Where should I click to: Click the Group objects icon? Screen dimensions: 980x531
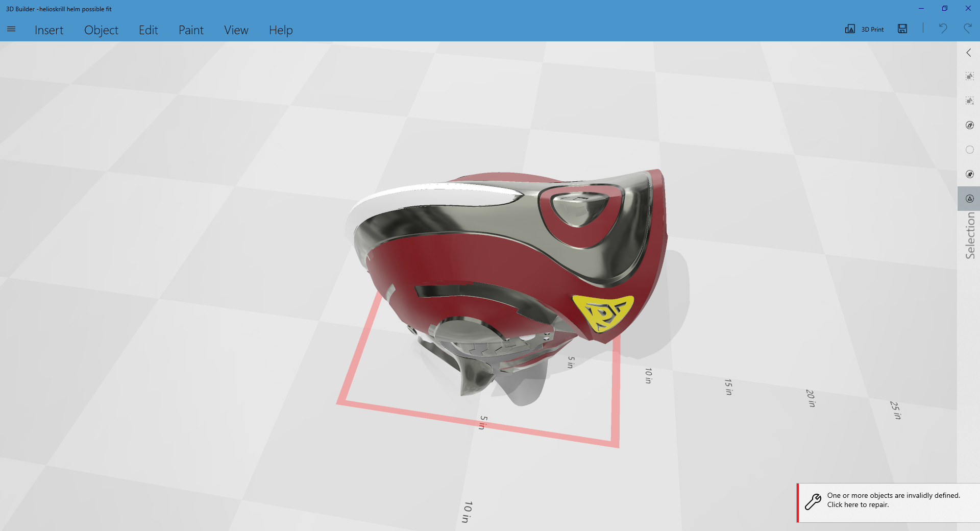(970, 76)
